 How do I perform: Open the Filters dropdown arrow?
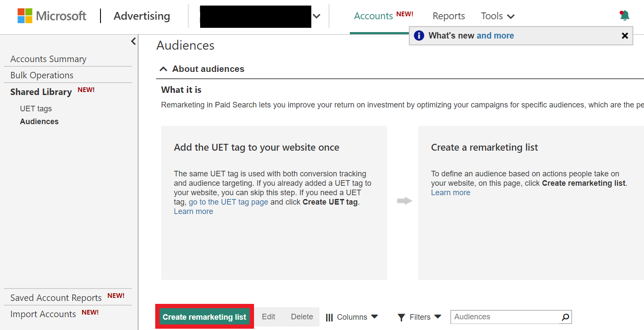(437, 317)
